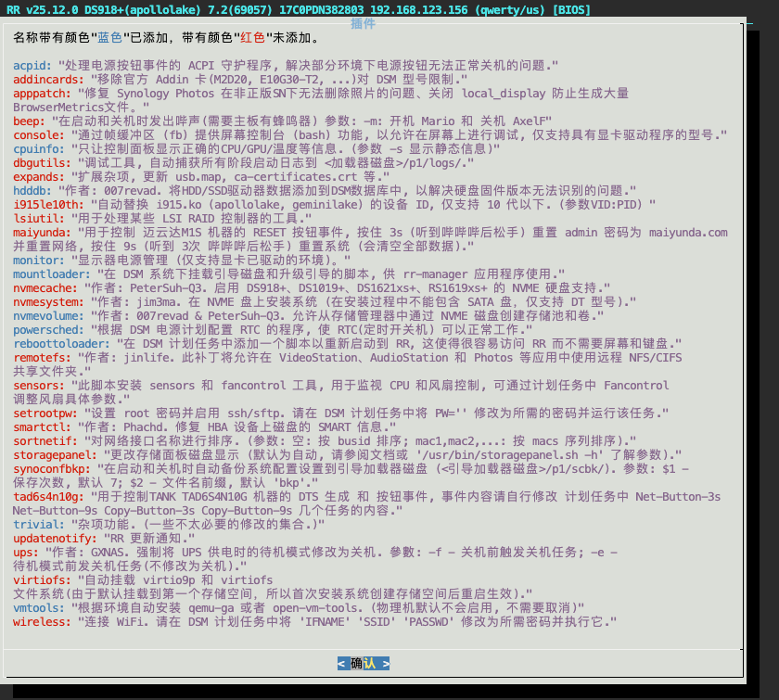Select the cpuinfo addon label
The width and height of the screenshot is (779, 700).
pyautogui.click(x=37, y=148)
